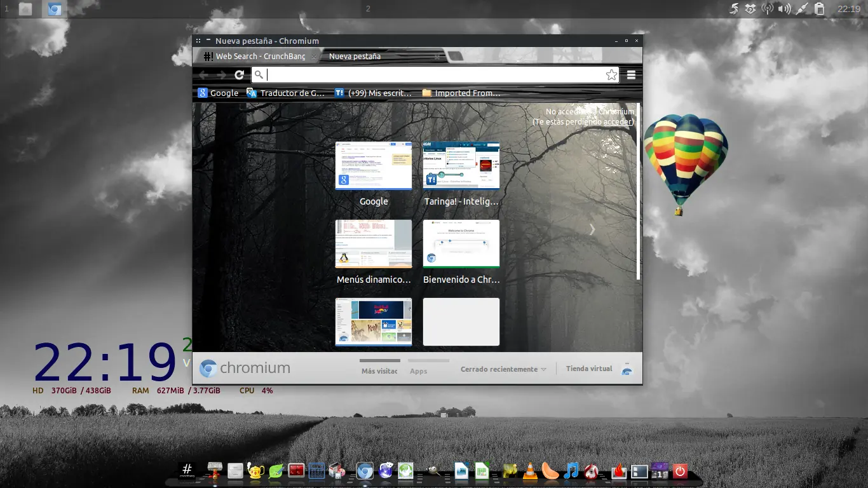This screenshot has height=488, width=868.
Task: Open the Cerrado recientemente dropdown
Action: (x=503, y=369)
